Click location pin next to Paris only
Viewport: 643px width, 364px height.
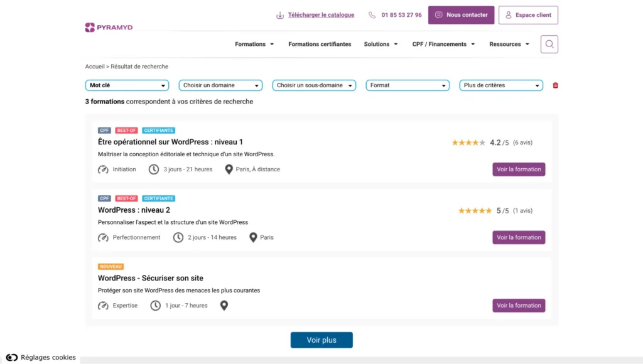point(253,237)
